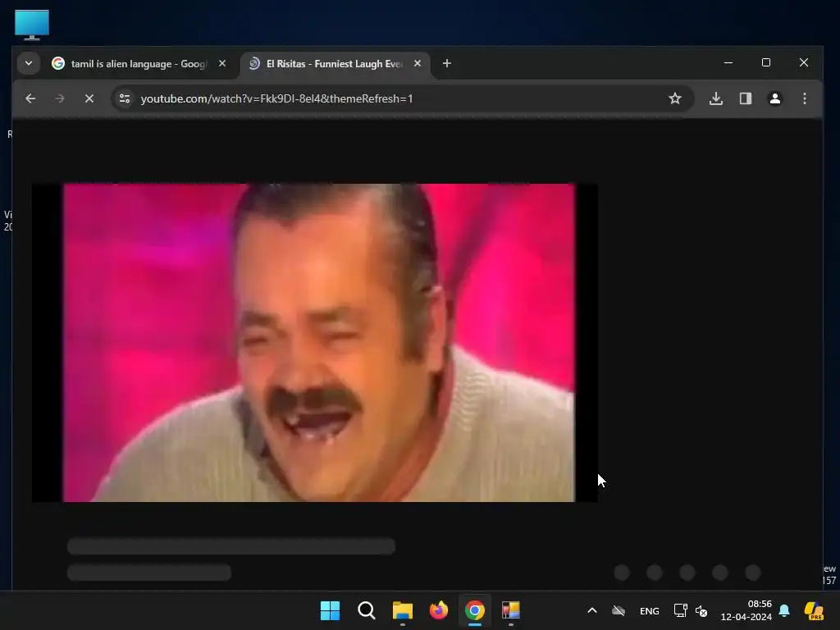Open the Chrome three-dot menu
840x630 pixels.
coord(805,98)
